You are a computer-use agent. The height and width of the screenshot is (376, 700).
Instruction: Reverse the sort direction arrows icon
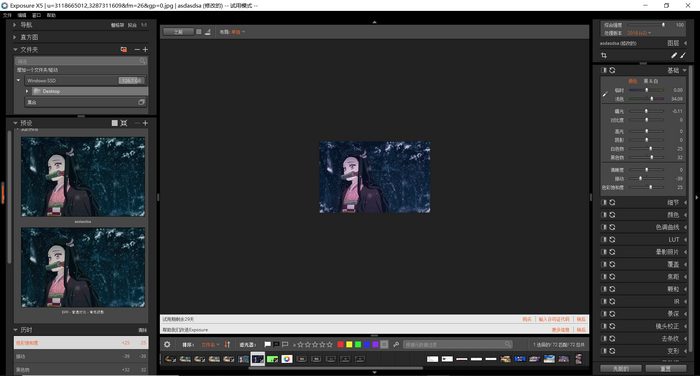[227, 344]
